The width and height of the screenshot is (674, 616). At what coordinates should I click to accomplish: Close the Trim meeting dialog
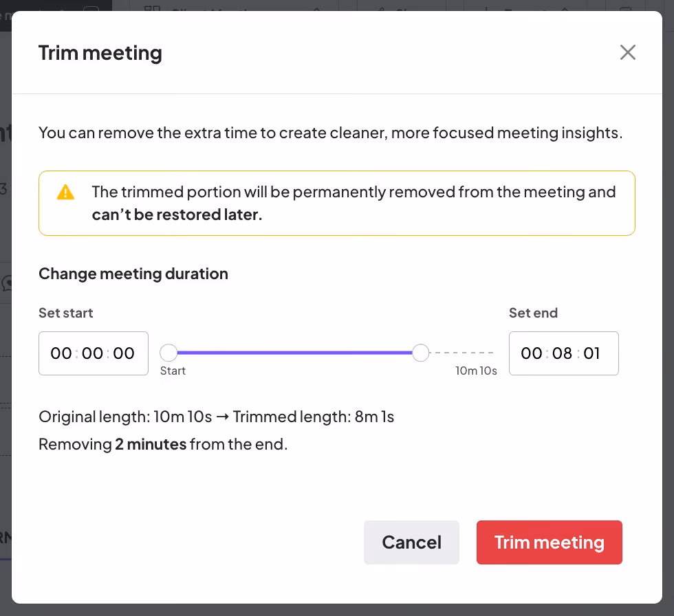point(627,52)
